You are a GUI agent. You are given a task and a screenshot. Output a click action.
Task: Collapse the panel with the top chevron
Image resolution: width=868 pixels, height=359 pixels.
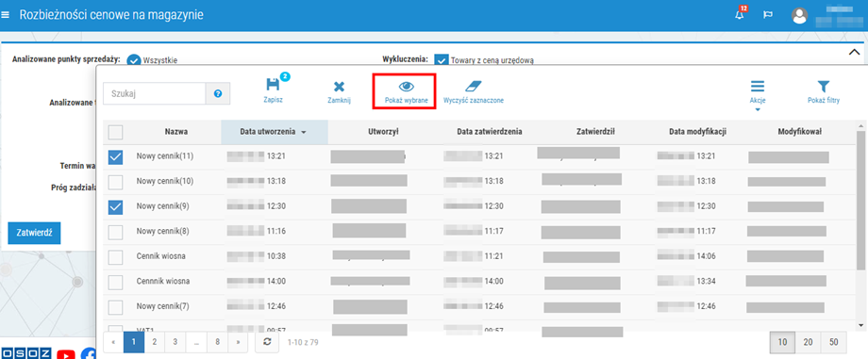tap(854, 52)
